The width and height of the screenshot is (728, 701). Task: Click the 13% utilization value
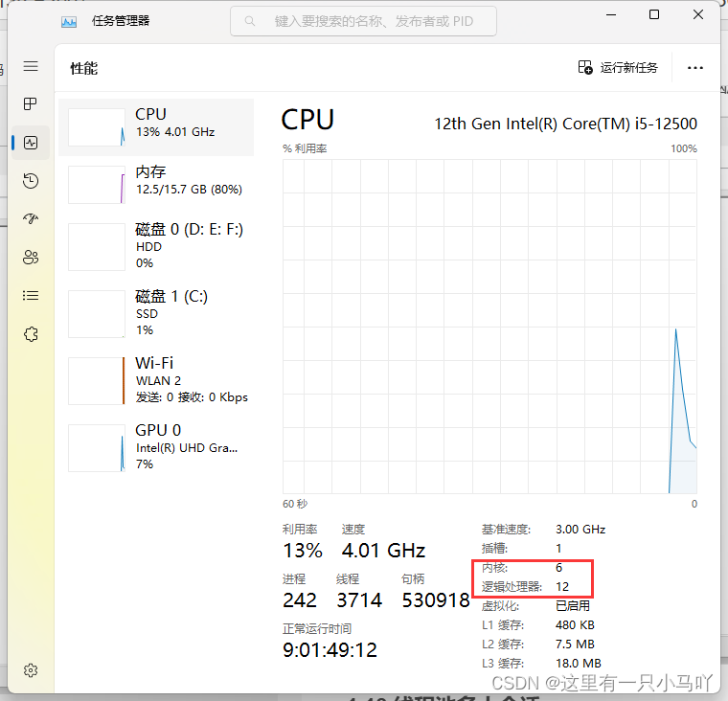[303, 551]
